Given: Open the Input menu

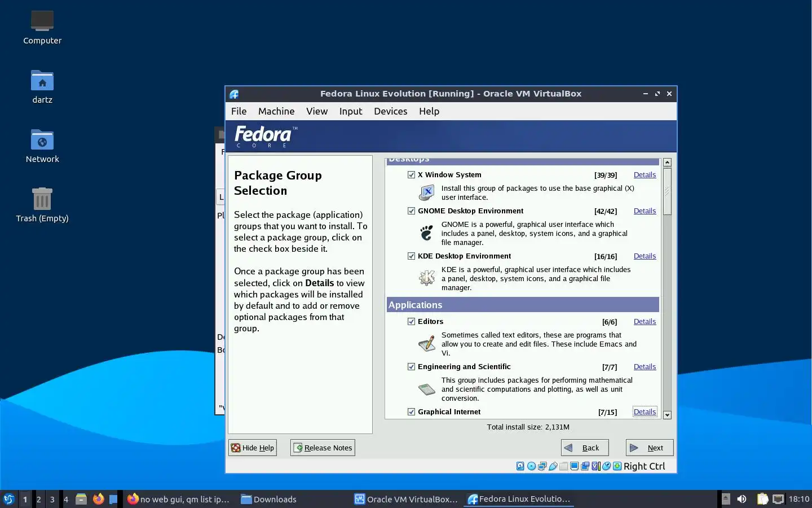Looking at the screenshot, I should click(x=351, y=111).
